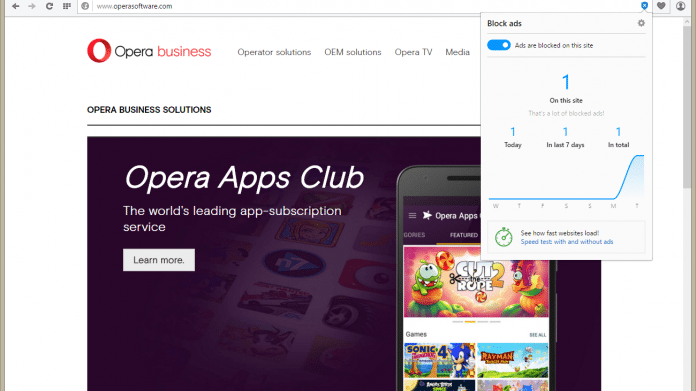The image size is (696, 391).
Task: Click the Rayman game thumbnail
Action: 513,360
